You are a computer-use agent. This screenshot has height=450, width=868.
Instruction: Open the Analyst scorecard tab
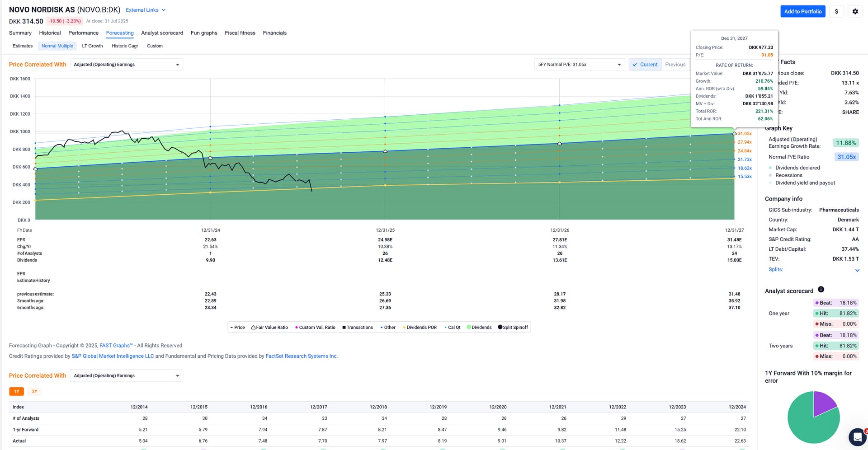(162, 33)
